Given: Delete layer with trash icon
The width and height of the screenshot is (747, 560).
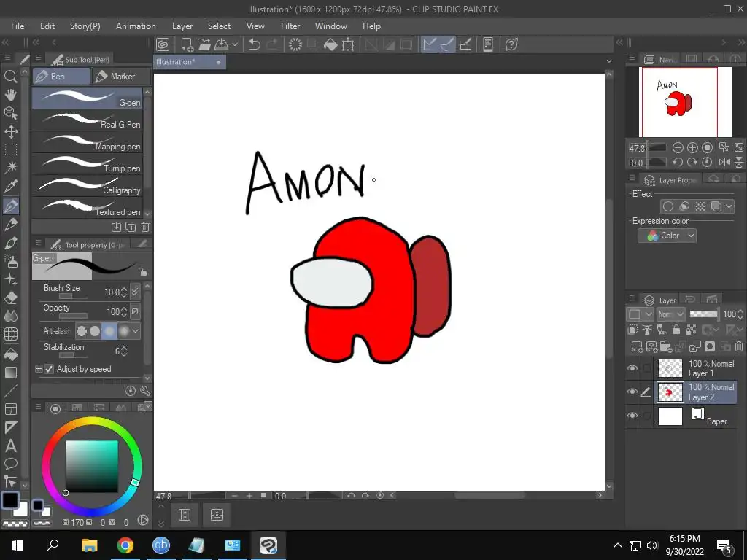Looking at the screenshot, I should (x=738, y=346).
